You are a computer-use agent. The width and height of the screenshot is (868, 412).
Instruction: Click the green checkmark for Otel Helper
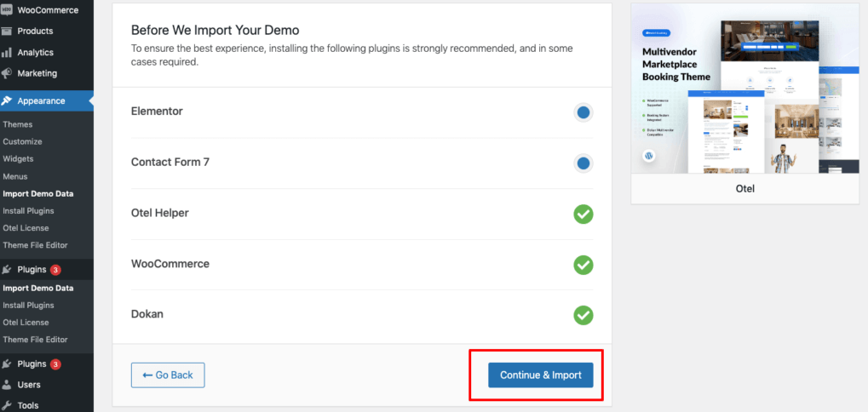coord(583,214)
